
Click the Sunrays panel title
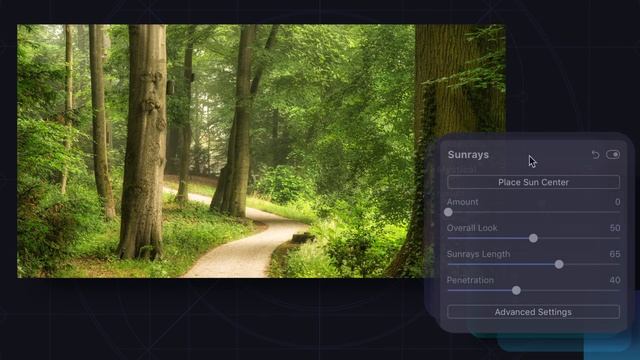pyautogui.click(x=468, y=155)
